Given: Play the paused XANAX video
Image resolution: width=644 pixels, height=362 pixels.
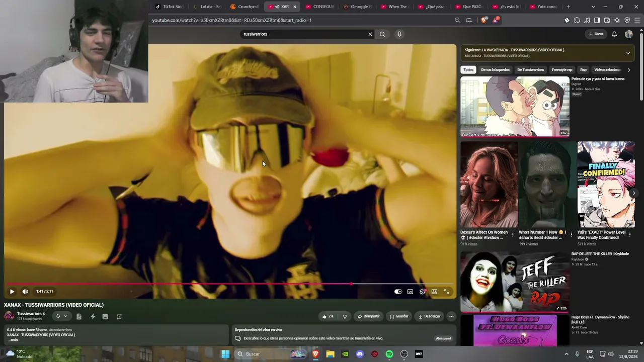Looking at the screenshot, I should pyautogui.click(x=12, y=291).
